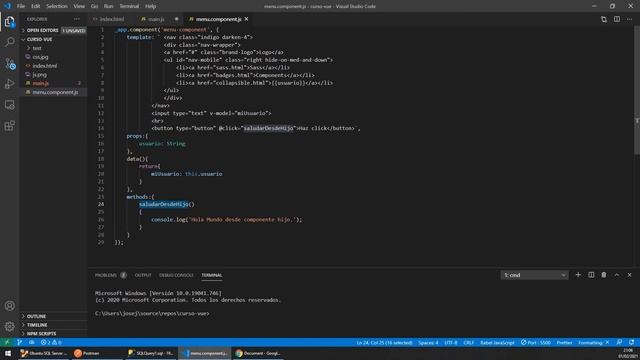The image size is (640, 360).
Task: Open the Help menu
Action: [x=151, y=6]
